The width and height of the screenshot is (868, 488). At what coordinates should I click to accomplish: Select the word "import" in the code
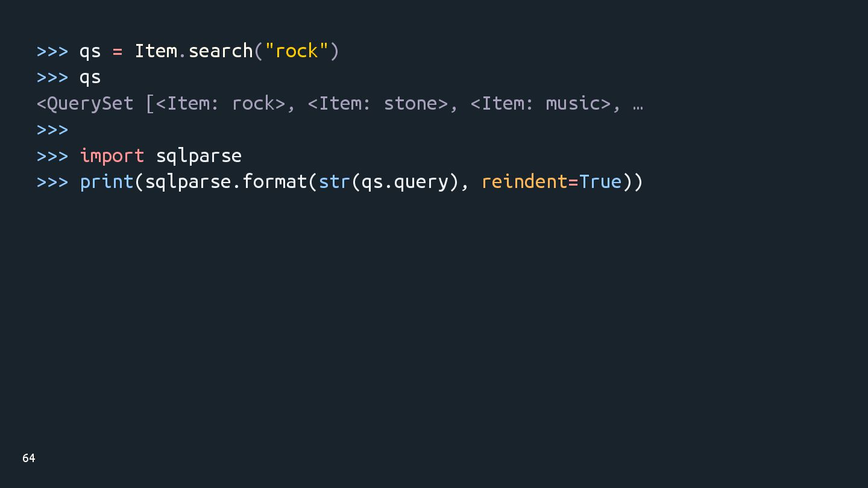[x=112, y=155]
